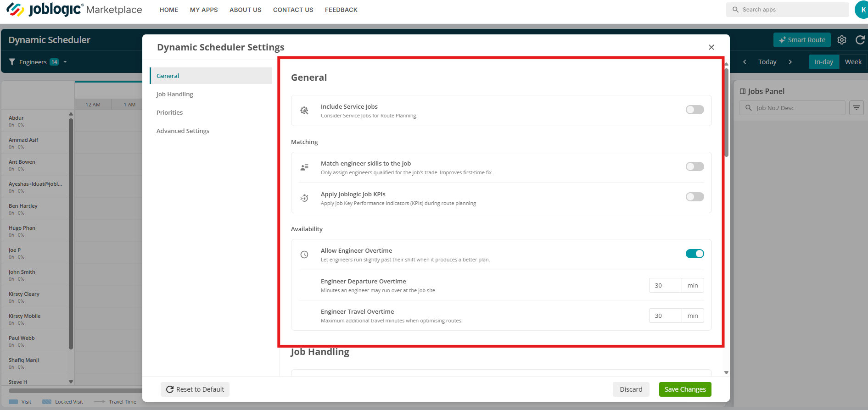This screenshot has width=868, height=410.
Task: Expand the Engineers filter dropdown
Action: (65, 62)
